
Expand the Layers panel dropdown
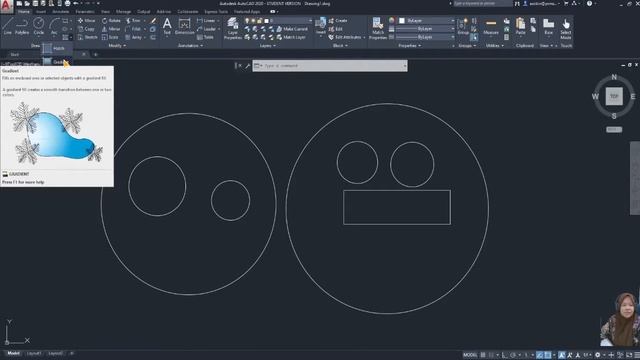(268, 46)
